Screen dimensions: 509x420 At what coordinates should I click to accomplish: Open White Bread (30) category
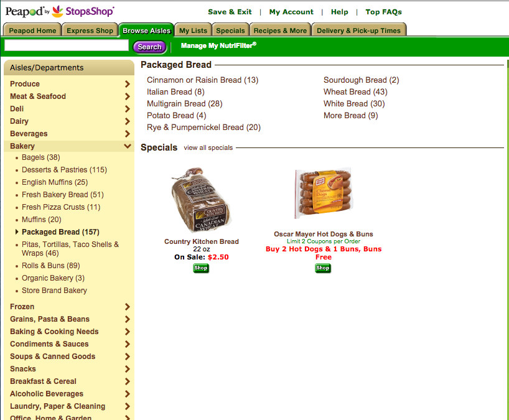[354, 104]
